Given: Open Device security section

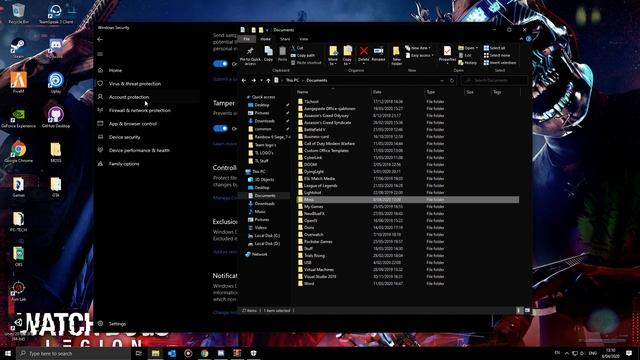Looking at the screenshot, I should pos(124,137).
